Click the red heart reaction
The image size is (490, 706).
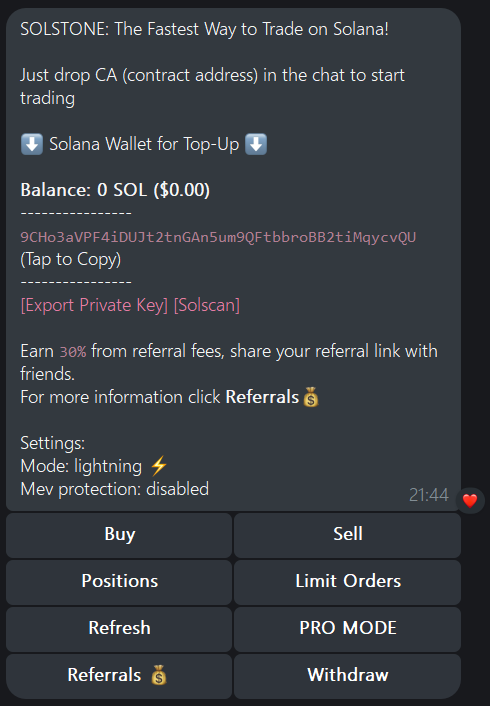pyautogui.click(x=470, y=500)
